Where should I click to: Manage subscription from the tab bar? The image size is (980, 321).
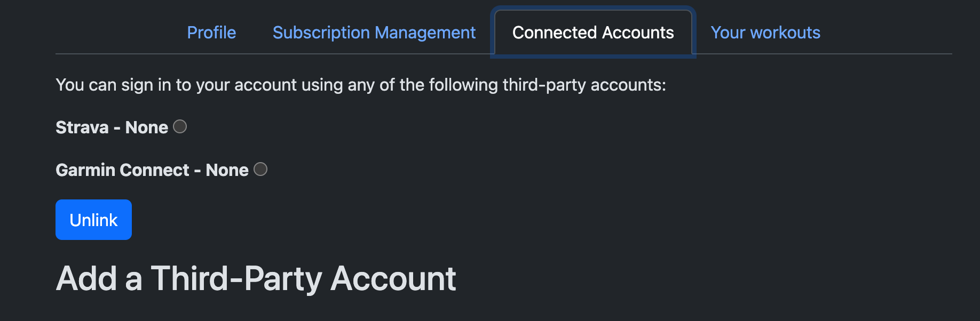[x=374, y=33]
